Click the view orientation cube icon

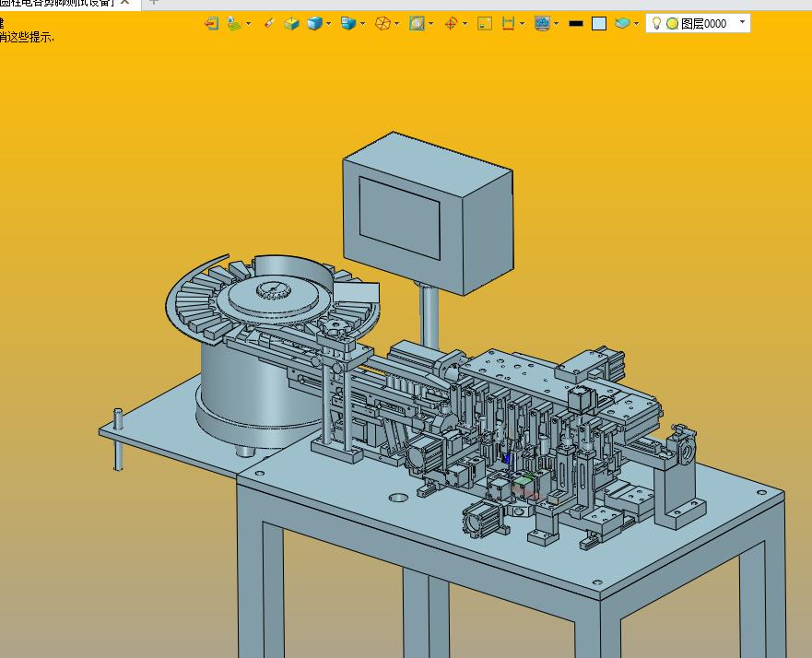tap(348, 23)
